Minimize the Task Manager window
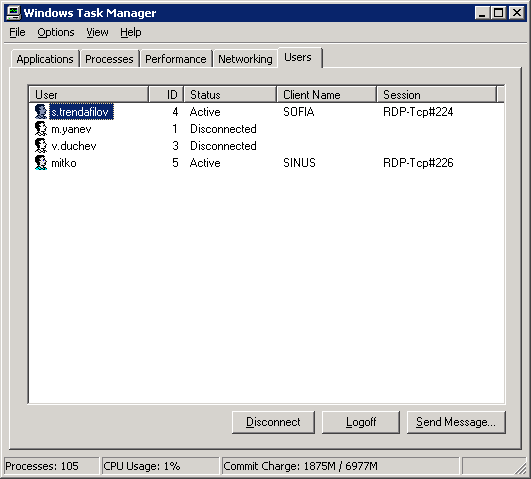The width and height of the screenshot is (531, 479). (482, 13)
